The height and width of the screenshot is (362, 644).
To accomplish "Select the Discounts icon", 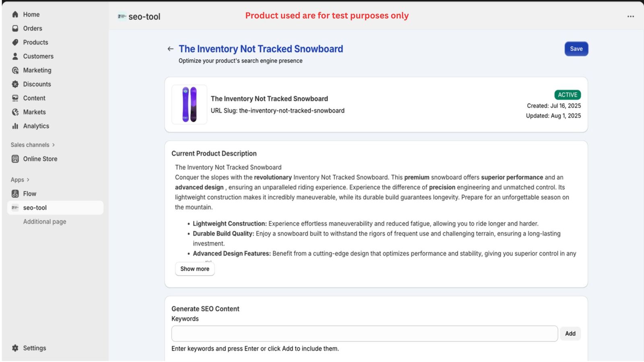I will [x=15, y=84].
